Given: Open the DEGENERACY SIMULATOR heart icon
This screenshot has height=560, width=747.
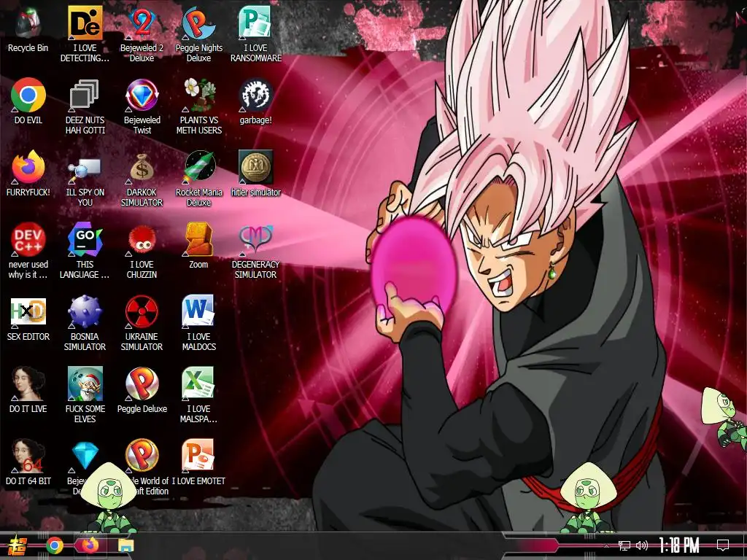Looking at the screenshot, I should coord(256,251).
